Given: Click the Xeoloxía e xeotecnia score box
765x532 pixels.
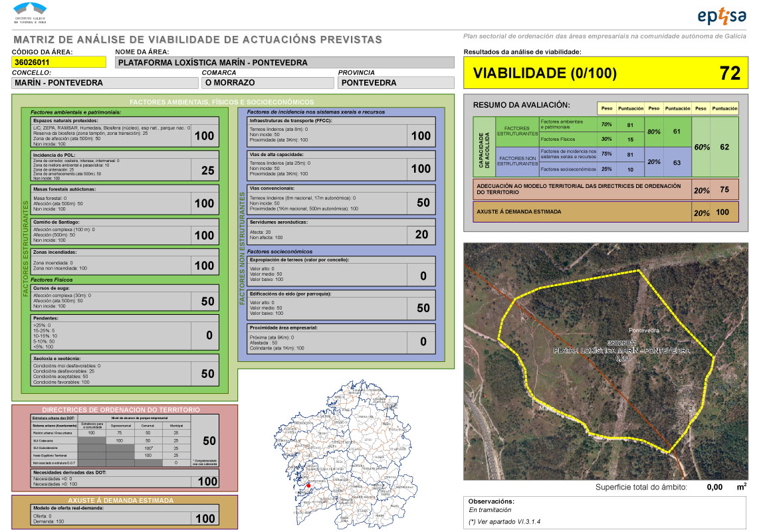Looking at the screenshot, I should [208, 374].
